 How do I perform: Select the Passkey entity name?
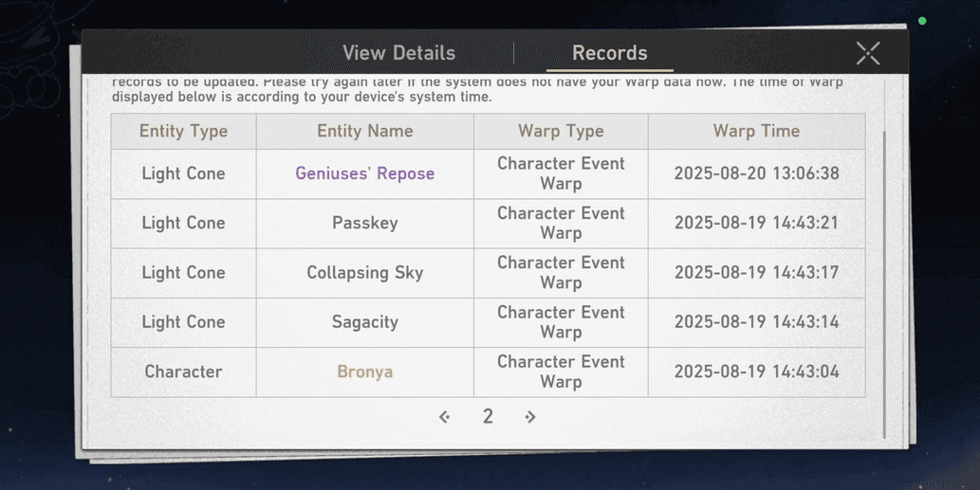365,223
